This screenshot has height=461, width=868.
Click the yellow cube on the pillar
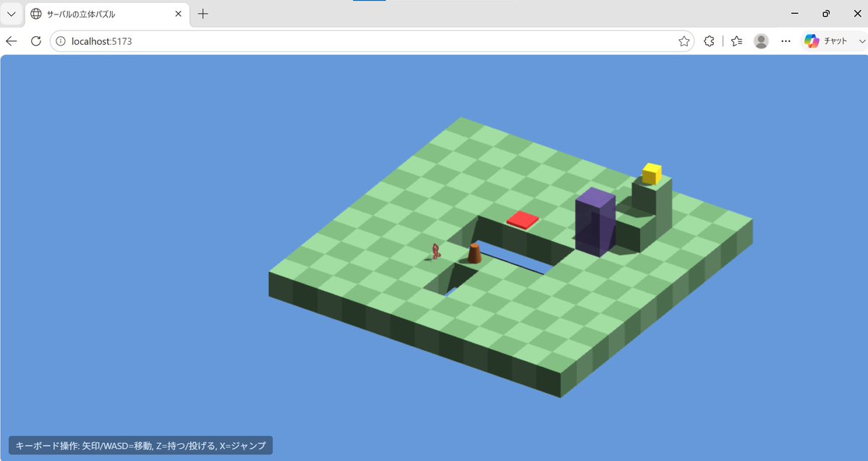652,174
